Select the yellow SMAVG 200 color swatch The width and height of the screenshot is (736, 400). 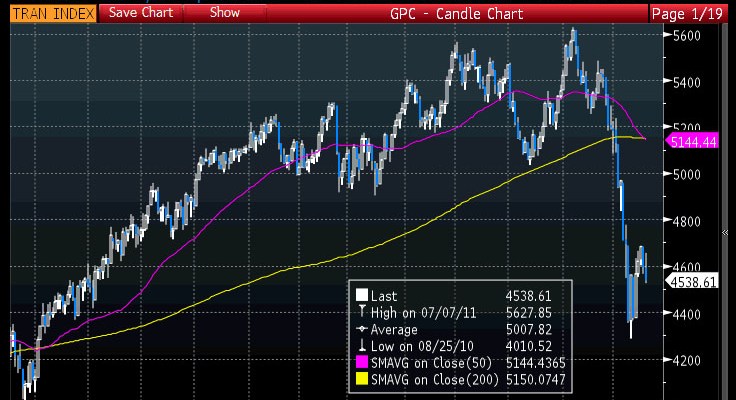(x=361, y=378)
